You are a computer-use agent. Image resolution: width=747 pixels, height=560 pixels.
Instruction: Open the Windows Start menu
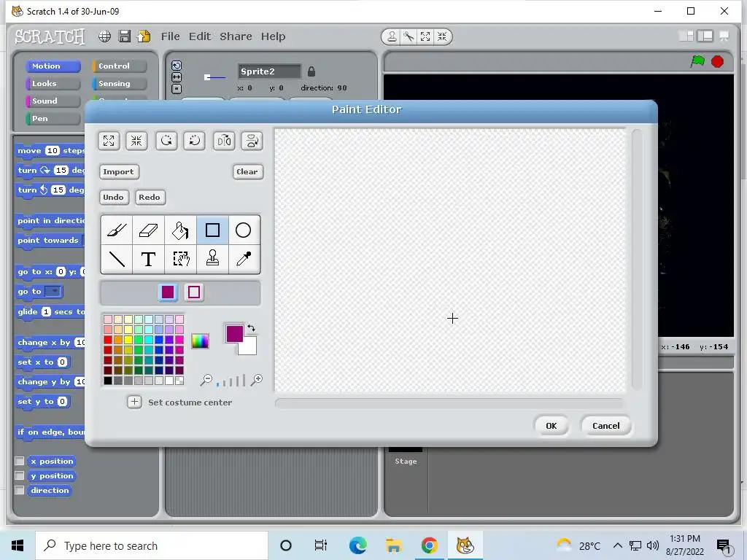(18, 545)
